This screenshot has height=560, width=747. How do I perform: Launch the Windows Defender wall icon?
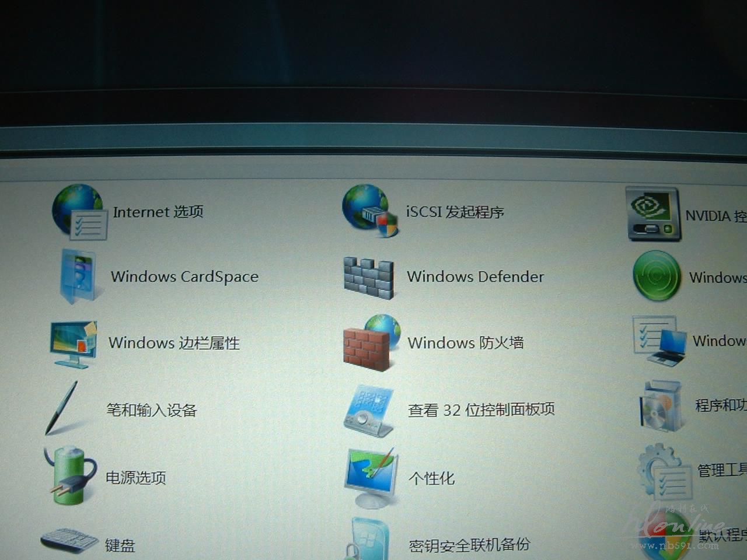(368, 278)
